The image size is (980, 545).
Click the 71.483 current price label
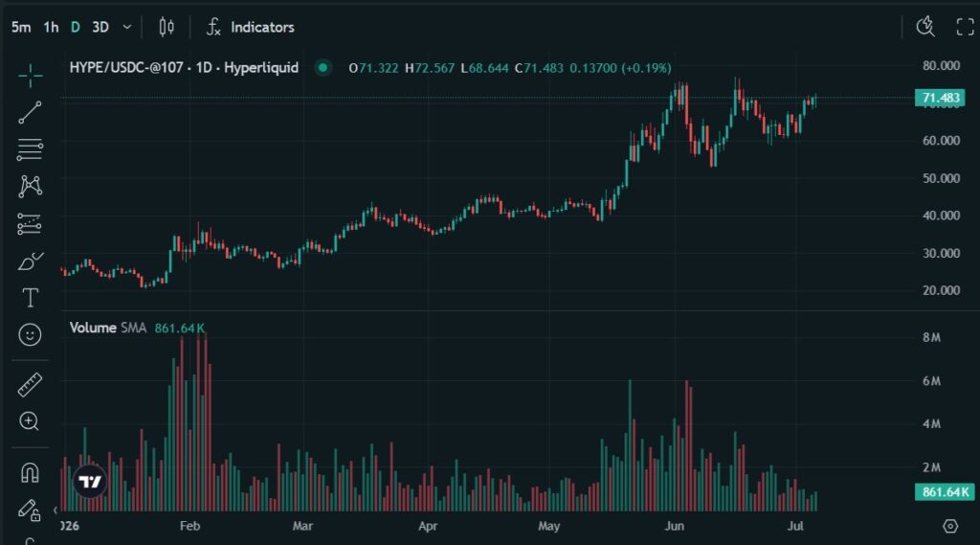[941, 98]
